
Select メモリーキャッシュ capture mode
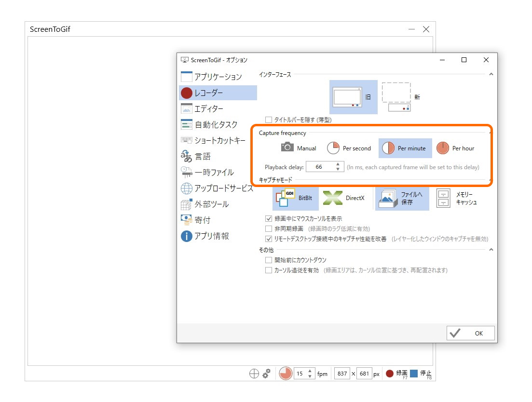455,198
